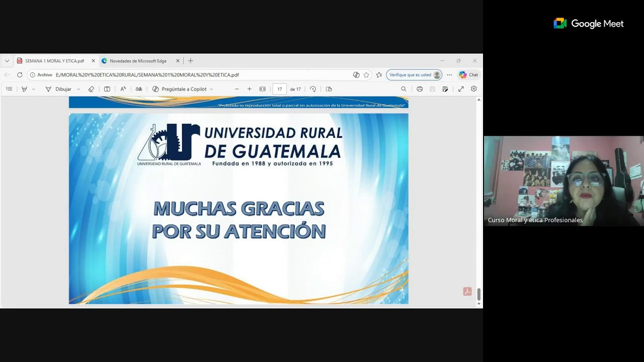Open the Copilot Chat panel

[468, 75]
